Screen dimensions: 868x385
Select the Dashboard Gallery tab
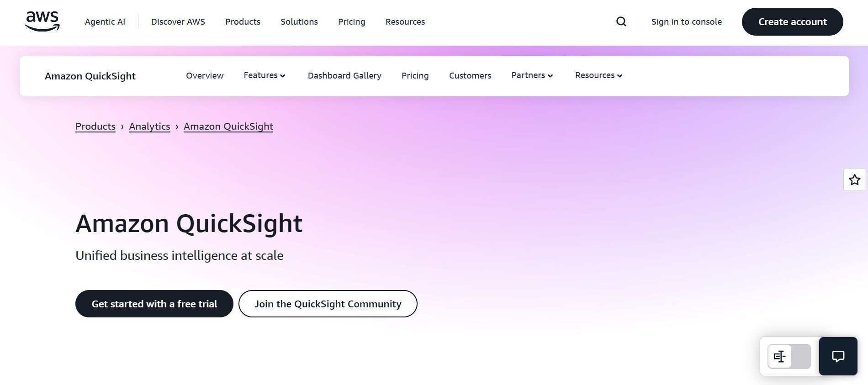344,75
